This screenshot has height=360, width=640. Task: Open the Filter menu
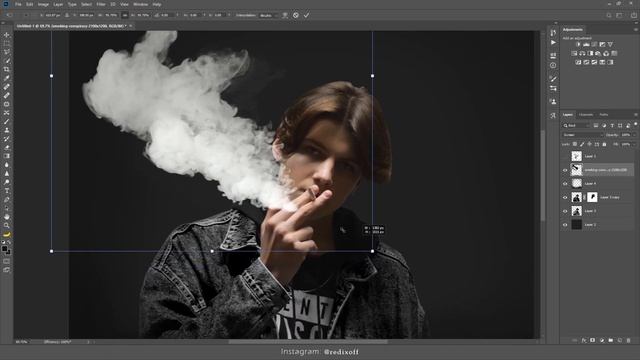(x=101, y=4)
